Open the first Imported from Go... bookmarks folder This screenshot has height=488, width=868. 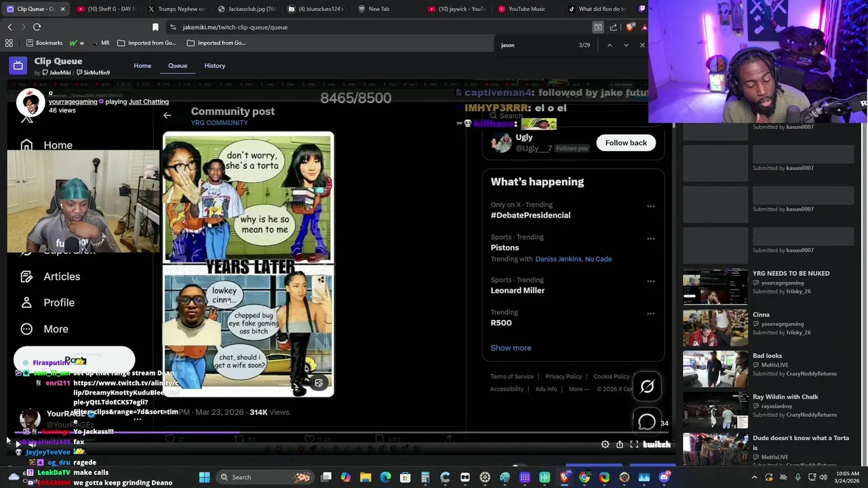(147, 43)
